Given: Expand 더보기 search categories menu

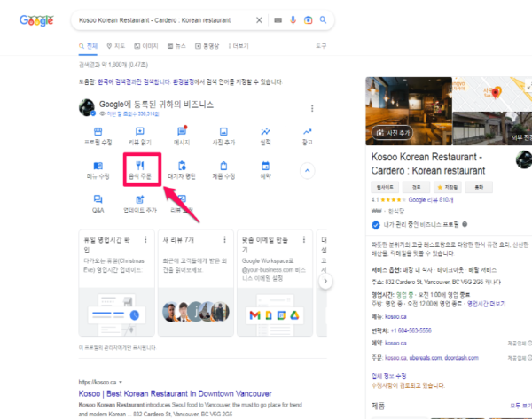Looking at the screenshot, I should [x=239, y=46].
